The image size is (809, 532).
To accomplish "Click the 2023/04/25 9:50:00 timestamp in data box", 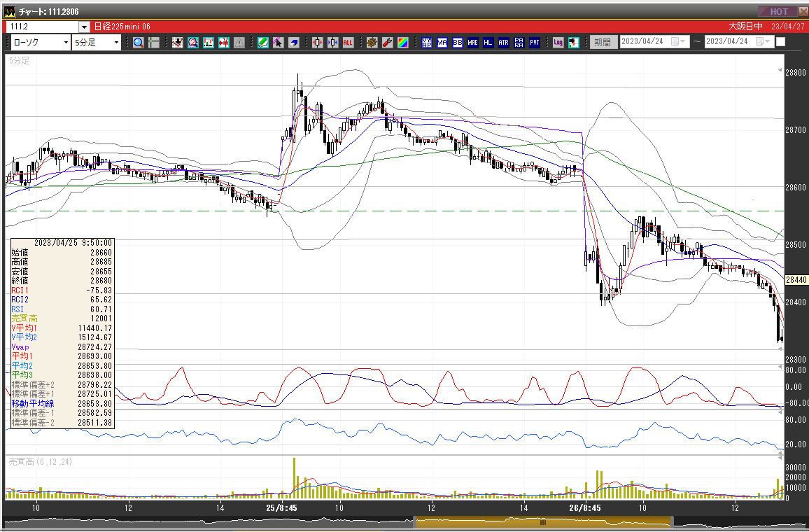I will [x=73, y=242].
